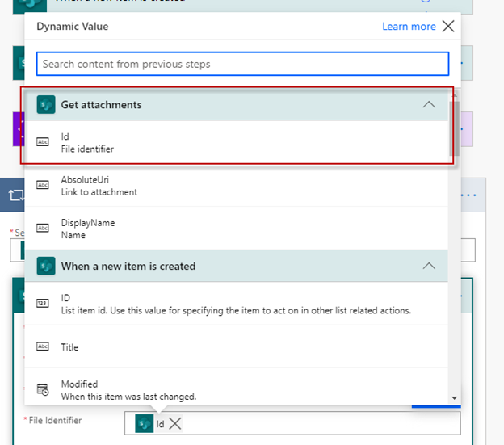Click the 123 number icon next to ID

(x=43, y=303)
